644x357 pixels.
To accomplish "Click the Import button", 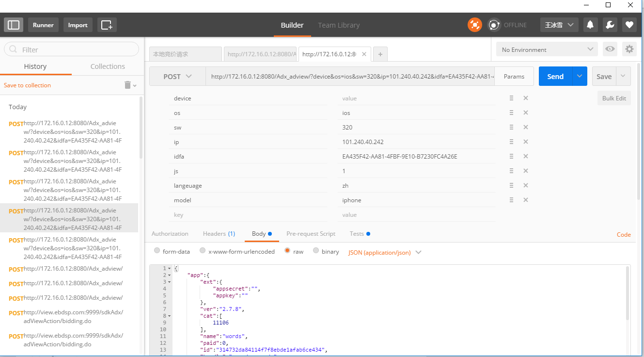I will 78,25.
